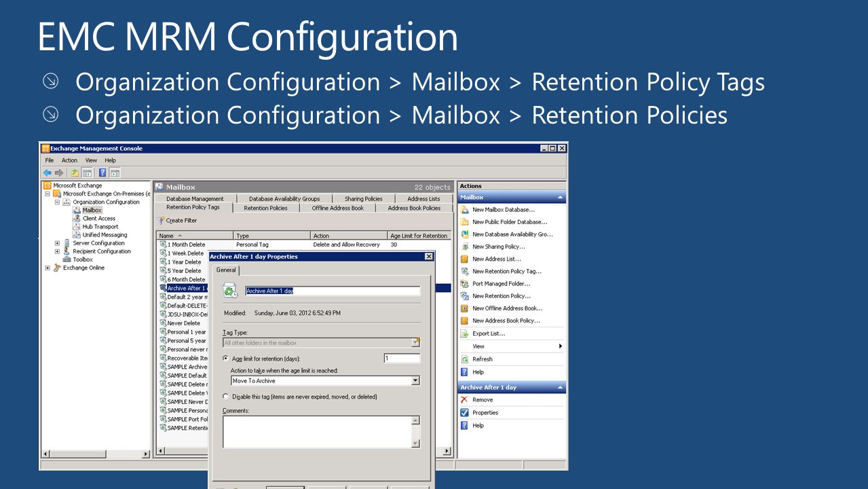Open the Address Book Policies tab
The width and height of the screenshot is (868, 489).
click(x=414, y=208)
